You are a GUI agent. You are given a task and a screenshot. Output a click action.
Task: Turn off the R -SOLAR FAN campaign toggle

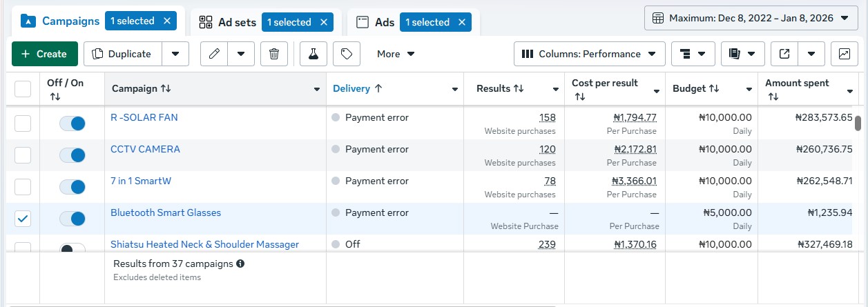pyautogui.click(x=72, y=123)
